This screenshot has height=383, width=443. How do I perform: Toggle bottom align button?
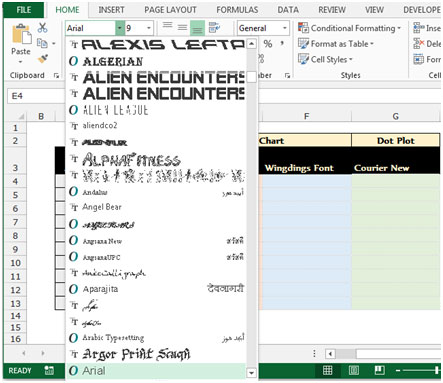pyautogui.click(x=197, y=28)
